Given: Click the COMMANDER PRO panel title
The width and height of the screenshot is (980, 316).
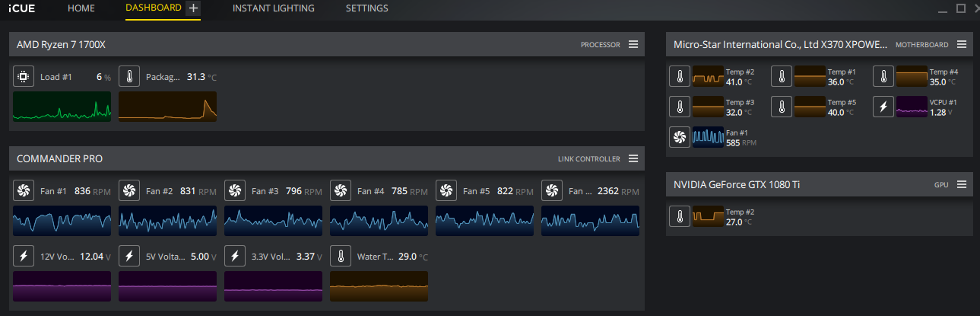Looking at the screenshot, I should pos(59,159).
